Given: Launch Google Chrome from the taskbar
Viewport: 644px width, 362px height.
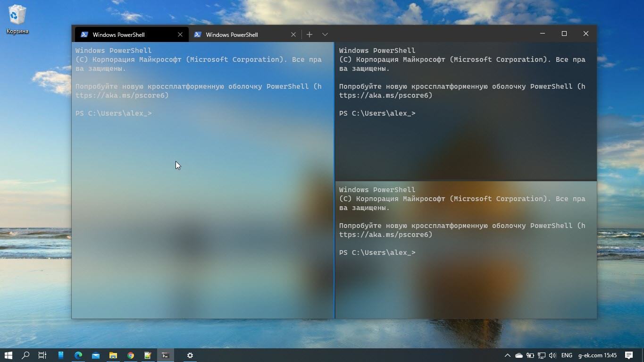Looking at the screenshot, I should [131, 355].
